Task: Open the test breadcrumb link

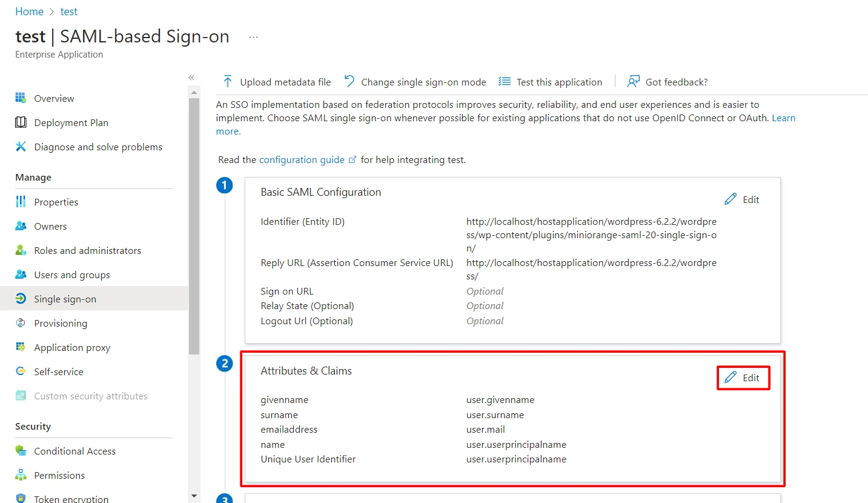Action: 69,12
